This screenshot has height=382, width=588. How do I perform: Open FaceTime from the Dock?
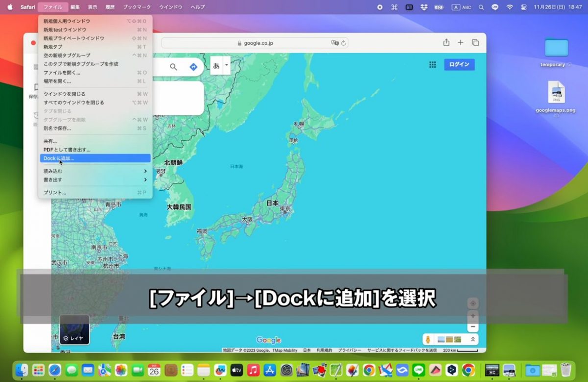coord(138,370)
